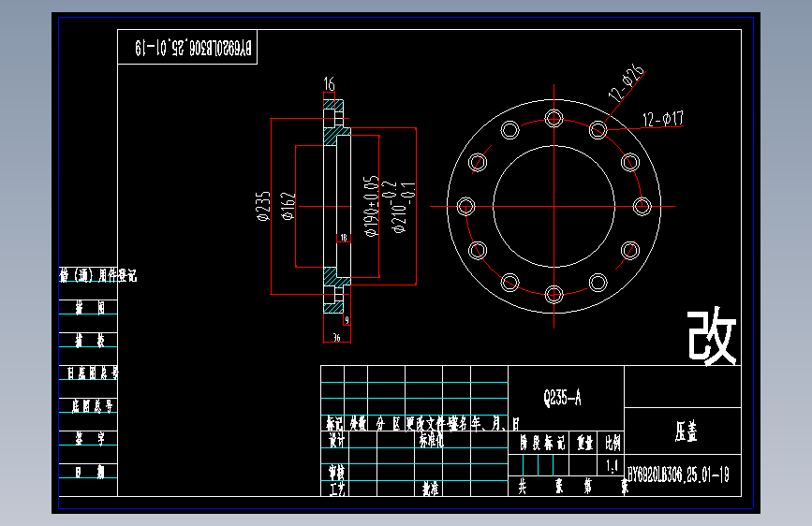Click the 1:1 scale value
This screenshot has width=812, height=526.
point(612,466)
